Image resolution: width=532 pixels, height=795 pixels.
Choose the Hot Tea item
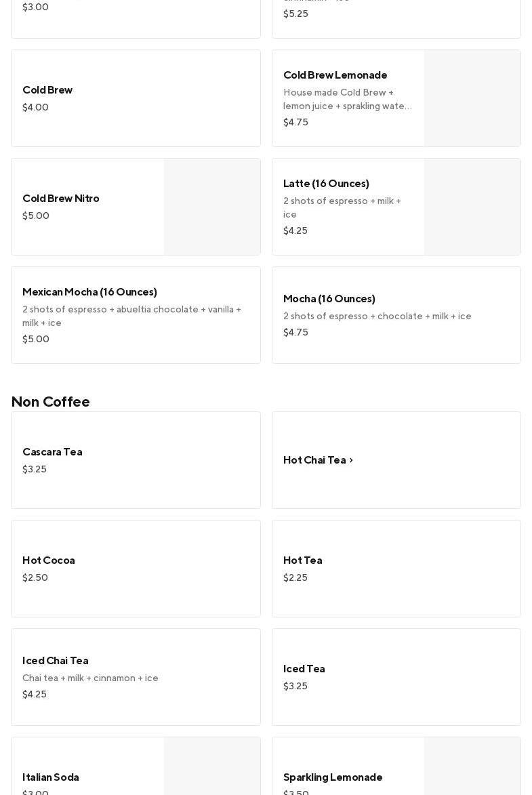302,560
